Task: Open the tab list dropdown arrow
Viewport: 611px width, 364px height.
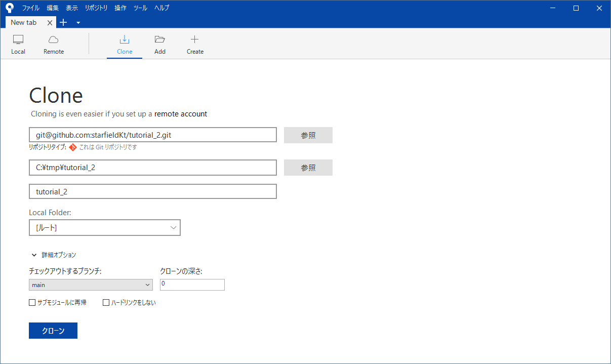Action: click(x=78, y=23)
